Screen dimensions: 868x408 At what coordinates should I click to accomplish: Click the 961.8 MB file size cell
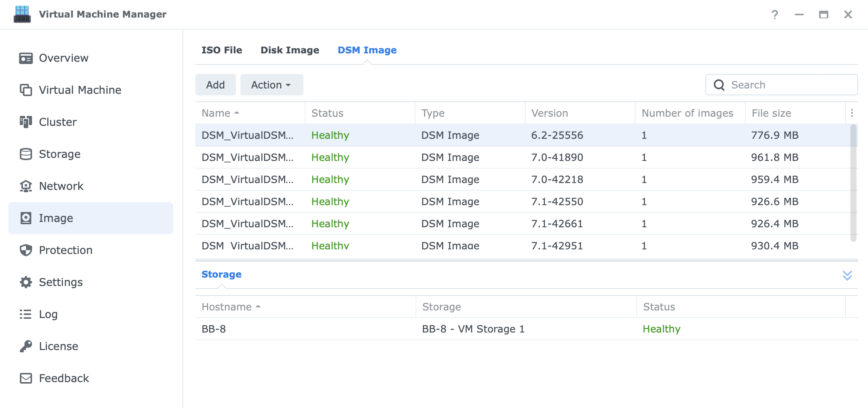775,157
